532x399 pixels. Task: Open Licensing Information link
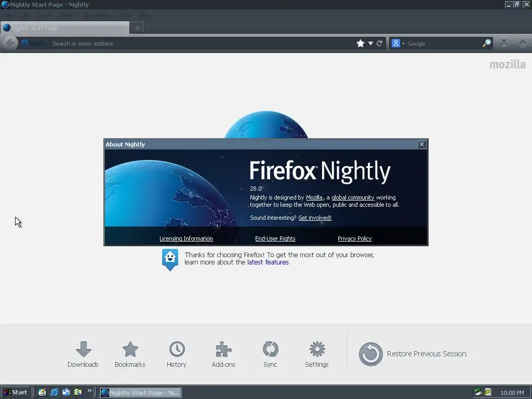[x=187, y=238]
